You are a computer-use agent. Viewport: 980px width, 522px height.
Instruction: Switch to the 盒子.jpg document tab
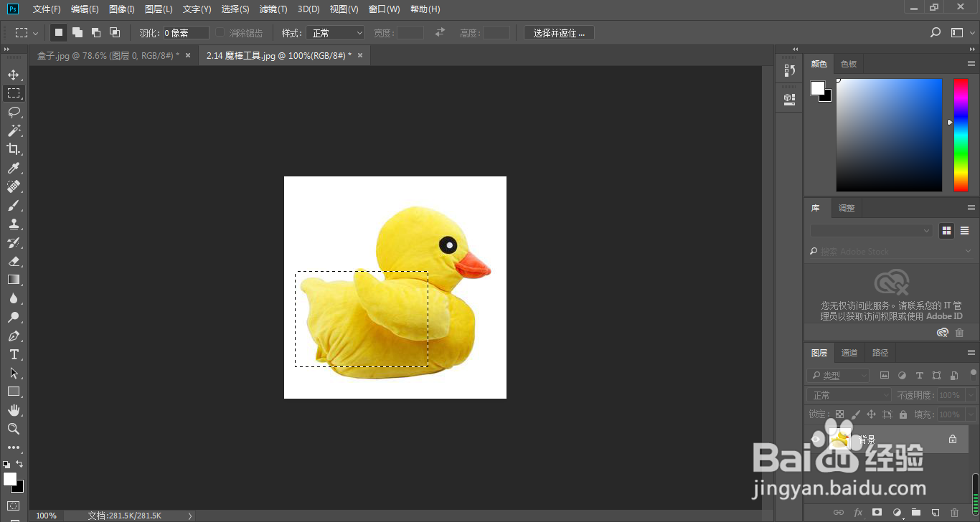pos(108,55)
